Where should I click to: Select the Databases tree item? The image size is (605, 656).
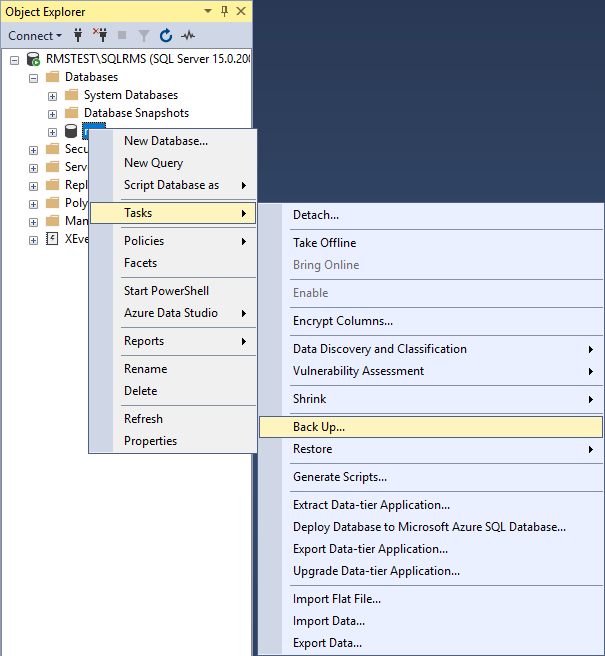click(91, 77)
